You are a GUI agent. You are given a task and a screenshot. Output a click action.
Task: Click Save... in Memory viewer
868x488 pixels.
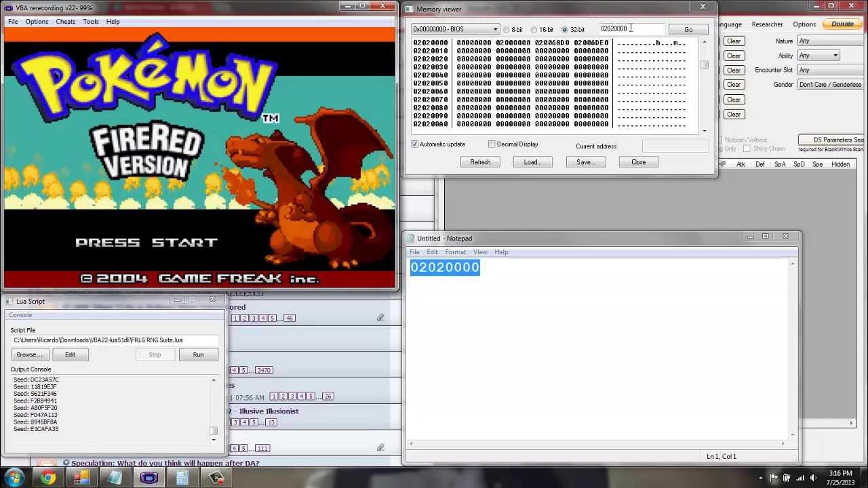click(x=586, y=162)
